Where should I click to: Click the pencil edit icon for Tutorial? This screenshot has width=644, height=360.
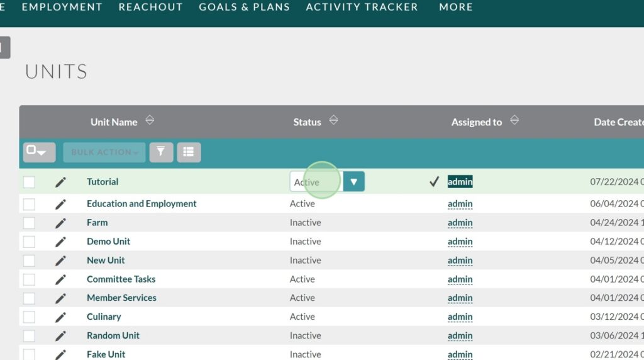60,183
